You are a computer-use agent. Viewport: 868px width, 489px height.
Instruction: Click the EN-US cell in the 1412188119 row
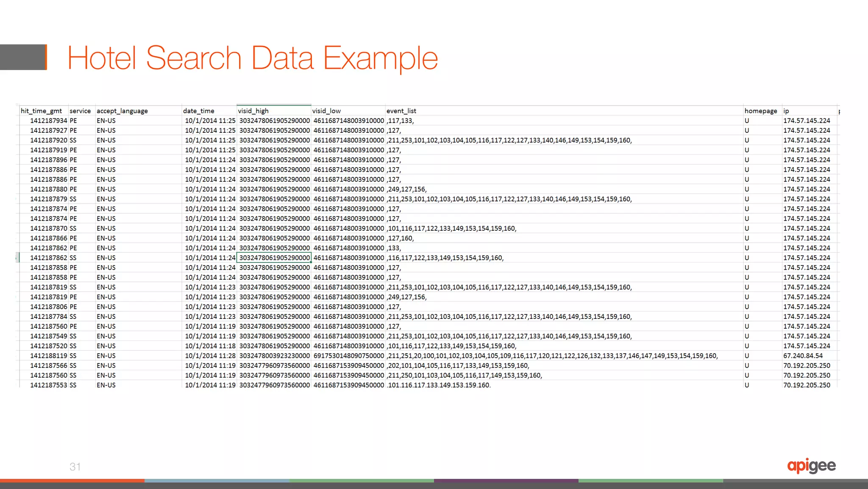pyautogui.click(x=138, y=355)
